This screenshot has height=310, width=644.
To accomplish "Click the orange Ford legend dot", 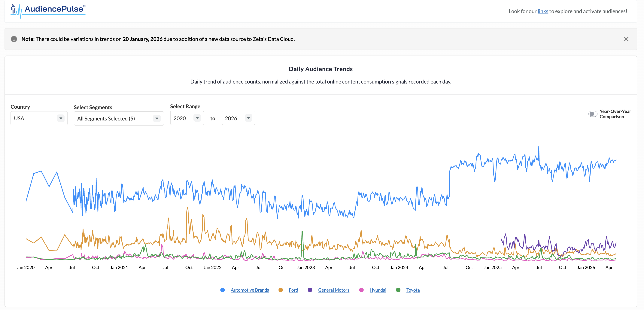I will click(281, 290).
